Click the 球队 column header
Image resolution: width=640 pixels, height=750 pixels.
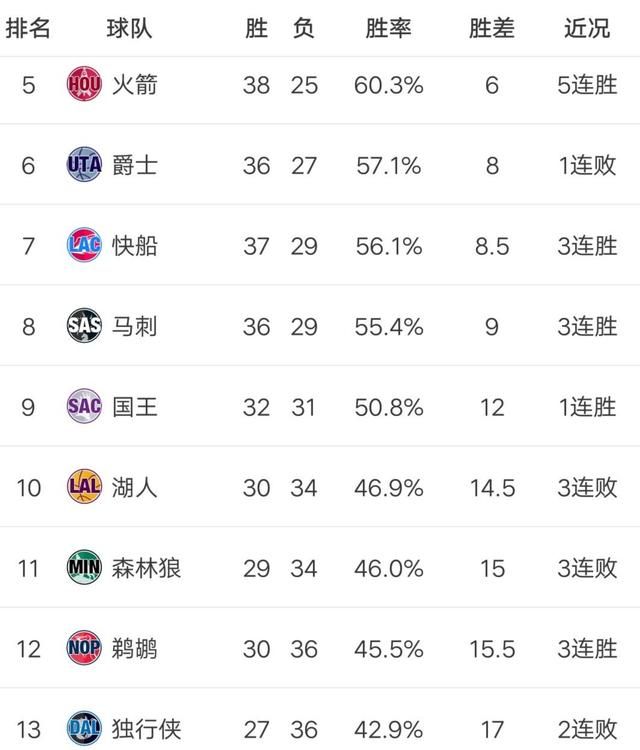coord(129,28)
